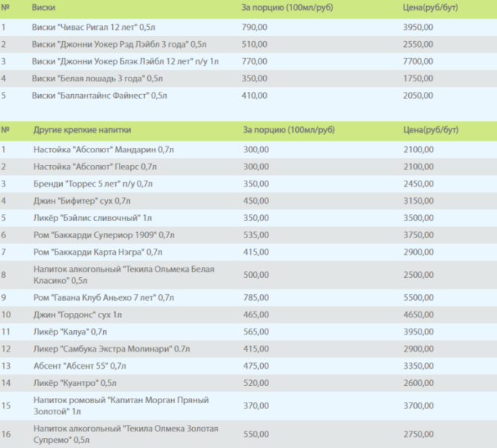Screen dimensions: 497x448
Task: Select Ром "Гавана Клуб Аньехо 7 лет"
Action: pyautogui.click(x=104, y=298)
